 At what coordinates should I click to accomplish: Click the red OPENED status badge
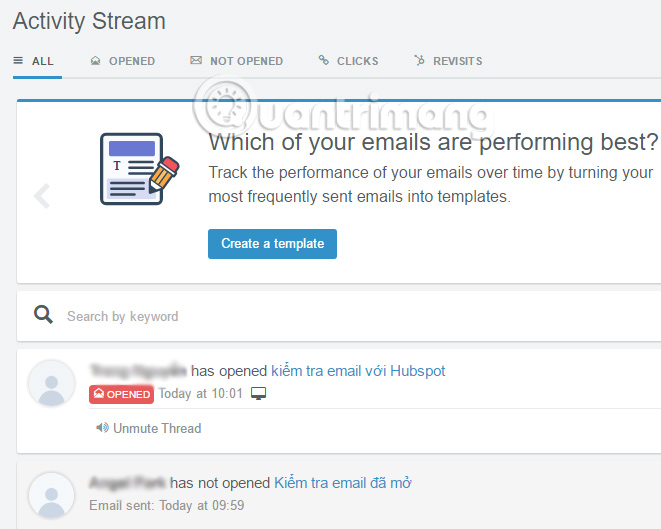tap(121, 394)
